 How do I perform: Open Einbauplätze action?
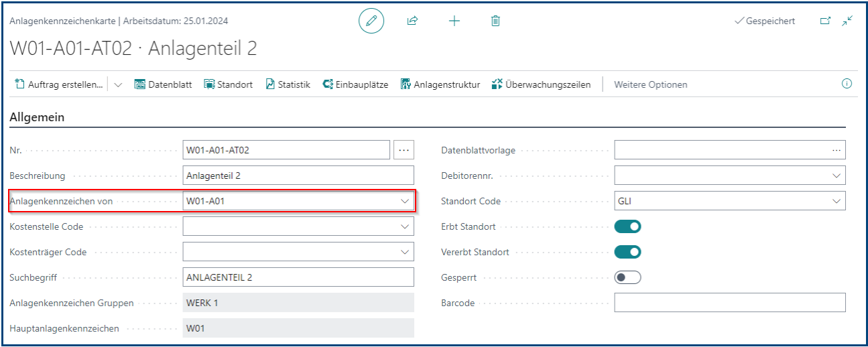(355, 84)
